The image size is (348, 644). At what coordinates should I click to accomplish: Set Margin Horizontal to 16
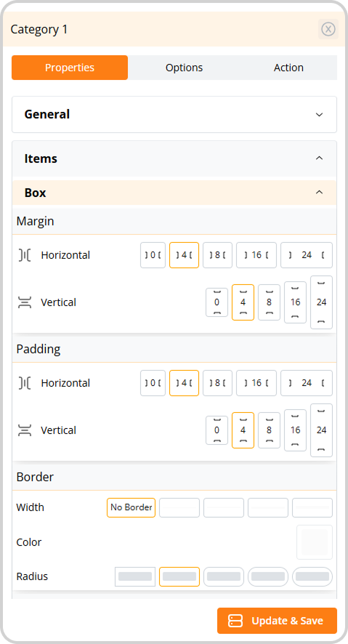pos(256,255)
